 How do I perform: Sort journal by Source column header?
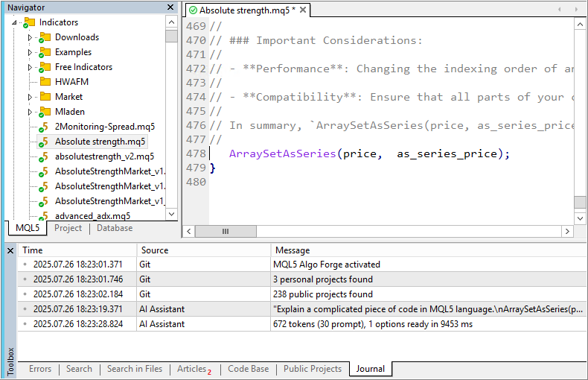[x=204, y=250]
